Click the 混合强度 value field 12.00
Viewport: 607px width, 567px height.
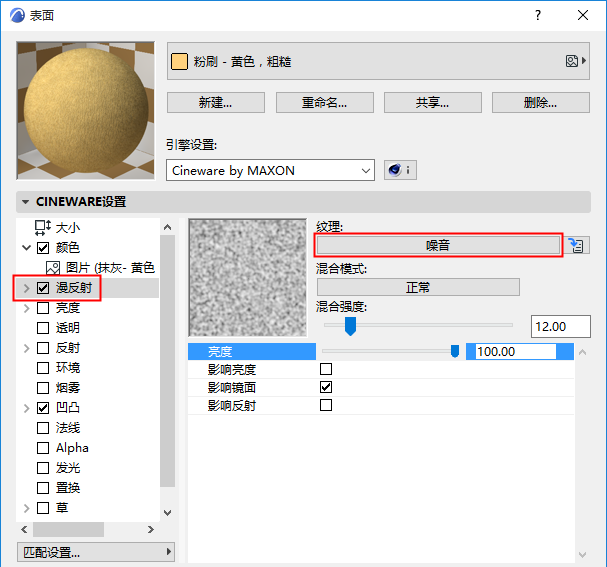click(x=561, y=326)
